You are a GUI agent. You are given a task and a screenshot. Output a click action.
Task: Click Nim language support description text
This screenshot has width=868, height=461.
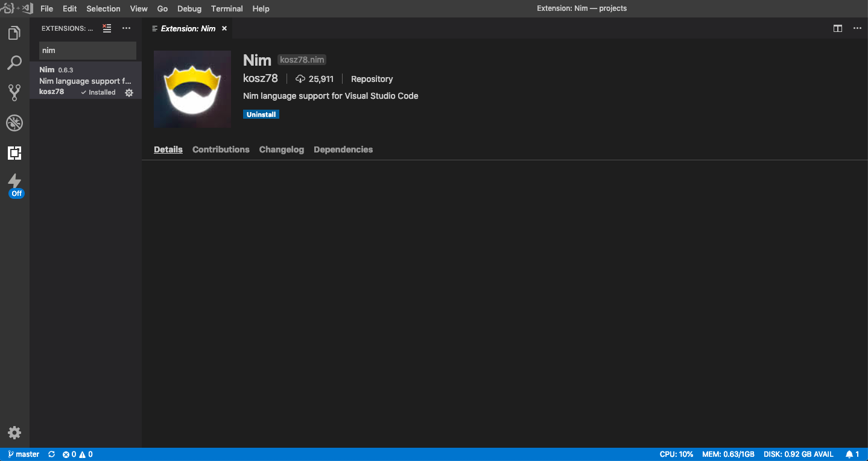coord(331,96)
